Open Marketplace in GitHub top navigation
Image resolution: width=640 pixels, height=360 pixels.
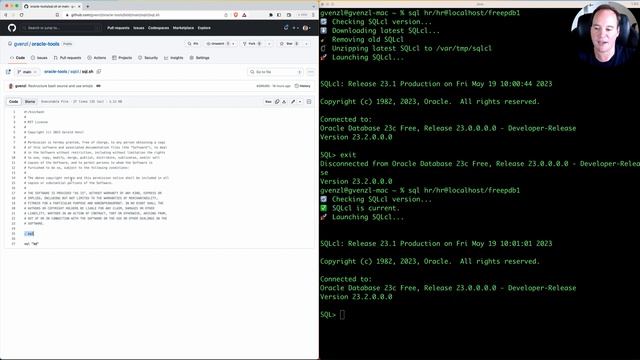pos(183,28)
